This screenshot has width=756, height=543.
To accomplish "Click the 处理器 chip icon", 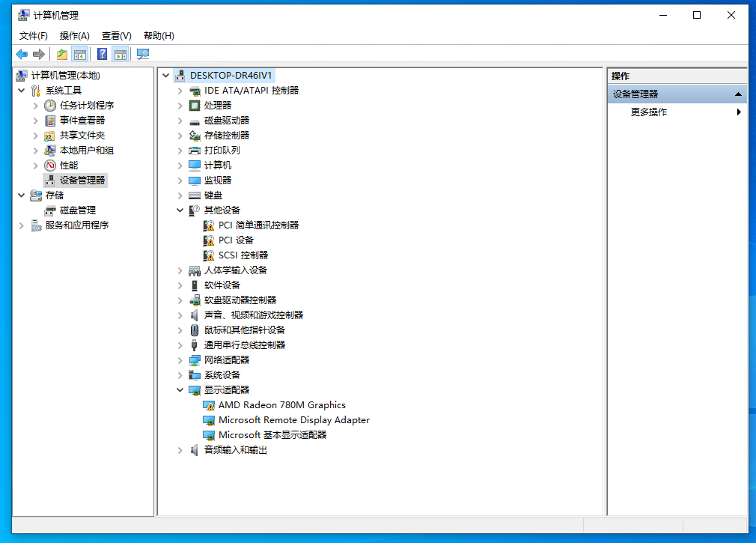I will 195,106.
